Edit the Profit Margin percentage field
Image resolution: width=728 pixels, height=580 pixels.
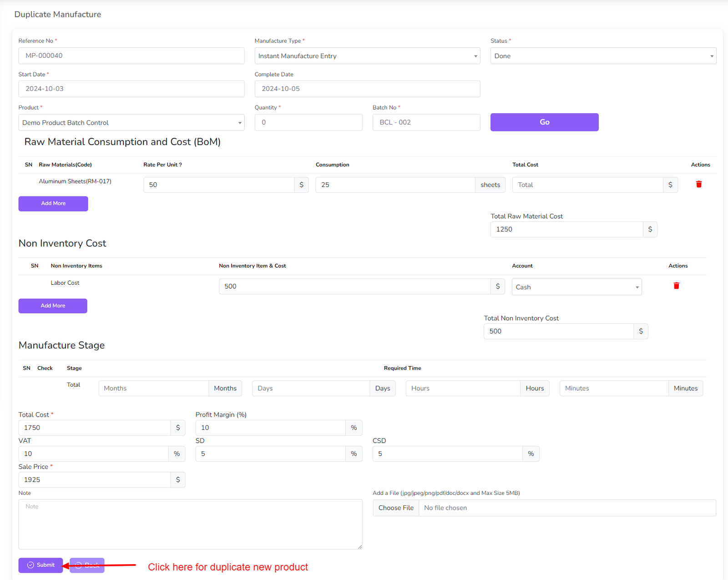click(270, 428)
